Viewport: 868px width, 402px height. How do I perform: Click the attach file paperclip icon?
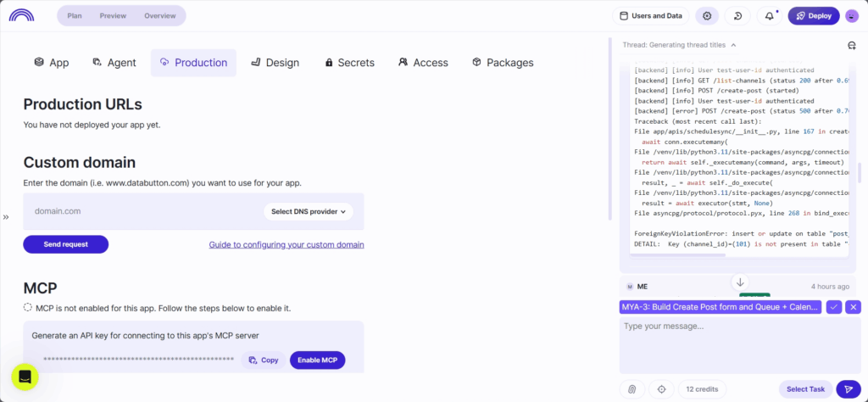pyautogui.click(x=632, y=389)
